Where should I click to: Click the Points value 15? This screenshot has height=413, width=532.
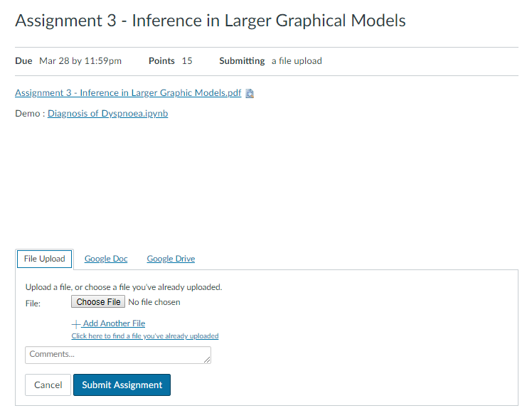[187, 61]
